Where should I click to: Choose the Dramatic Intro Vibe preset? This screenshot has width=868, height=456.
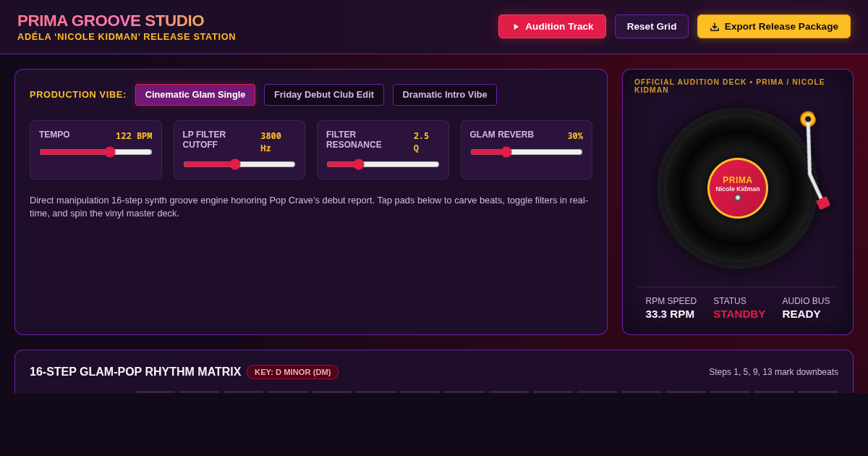[x=445, y=95]
